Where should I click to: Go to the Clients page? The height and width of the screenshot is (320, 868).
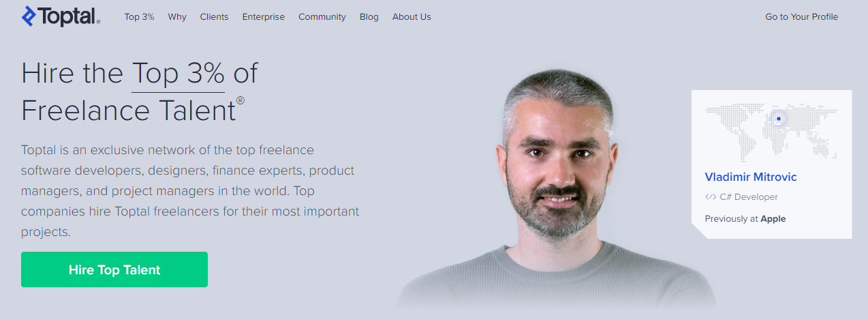[215, 17]
